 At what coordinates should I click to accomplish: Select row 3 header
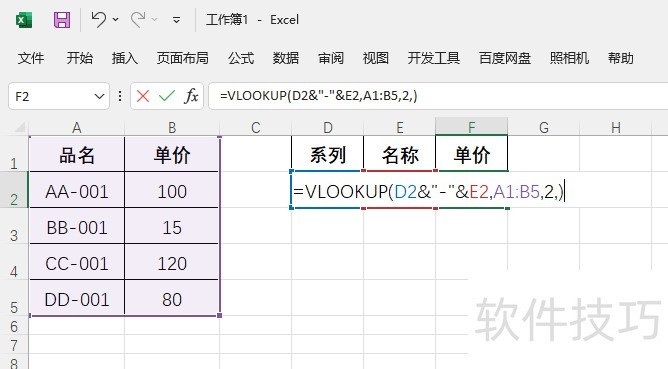click(14, 226)
